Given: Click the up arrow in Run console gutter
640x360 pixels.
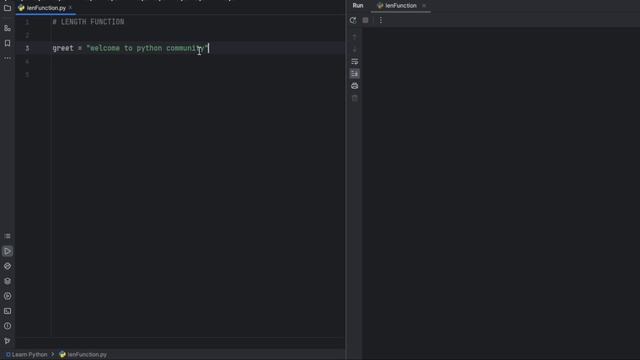Looking at the screenshot, I should pyautogui.click(x=355, y=37).
